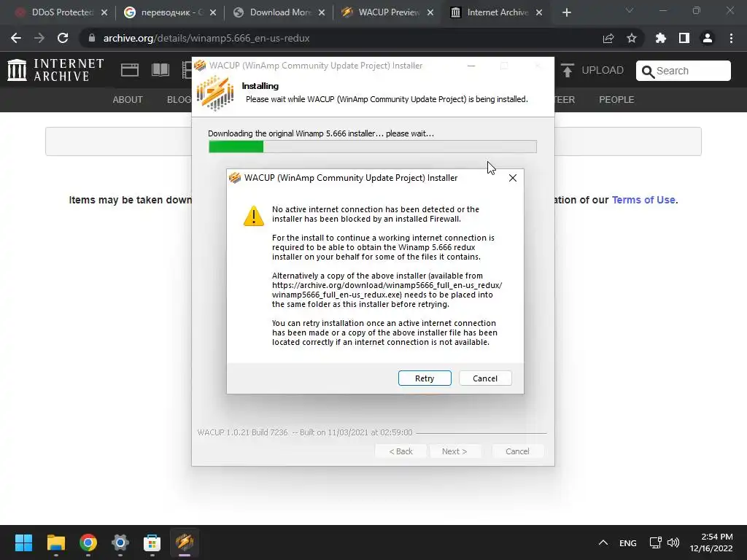Click the yellow warning triangle icon
Image resolution: width=747 pixels, height=560 pixels.
pyautogui.click(x=253, y=216)
